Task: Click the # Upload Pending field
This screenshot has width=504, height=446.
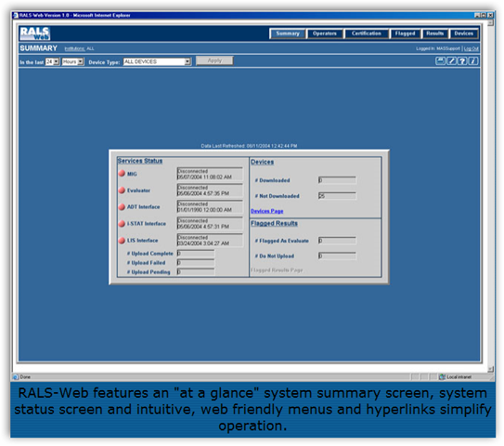Action: coord(196,272)
